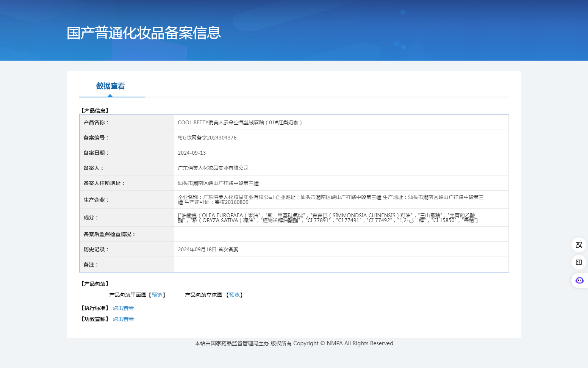The width and height of the screenshot is (588, 368).
Task: Open 点击查看 link beside 执行标准
Action: point(123,308)
